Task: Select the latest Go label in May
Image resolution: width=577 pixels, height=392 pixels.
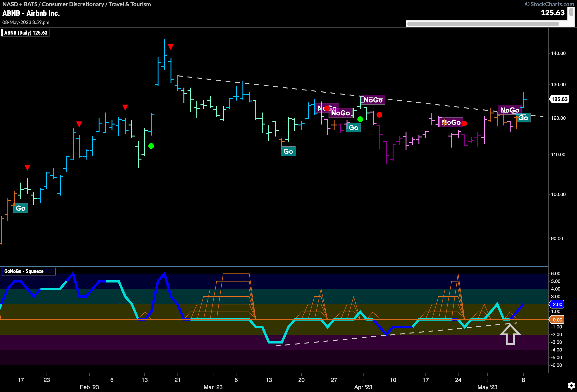Action: (x=523, y=118)
